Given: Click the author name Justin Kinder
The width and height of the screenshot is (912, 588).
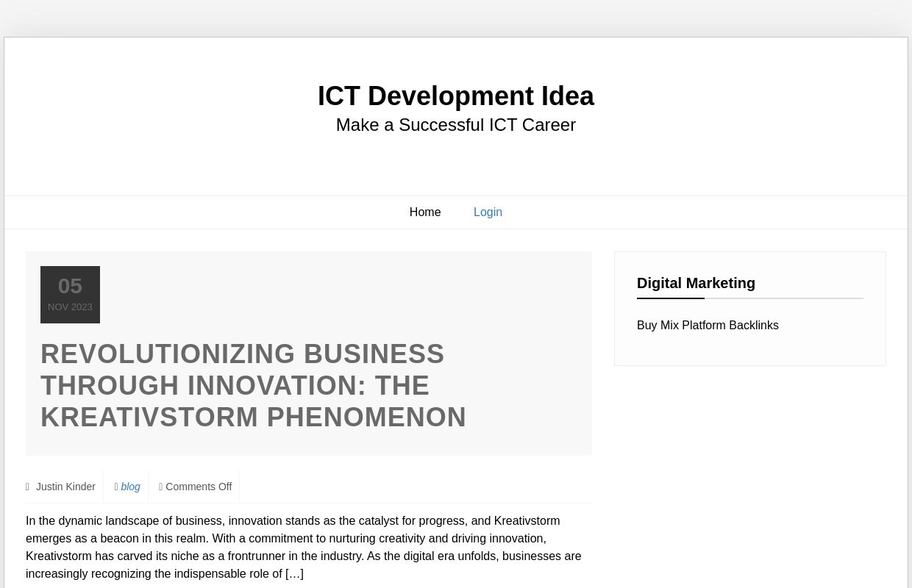Looking at the screenshot, I should click(x=65, y=487).
